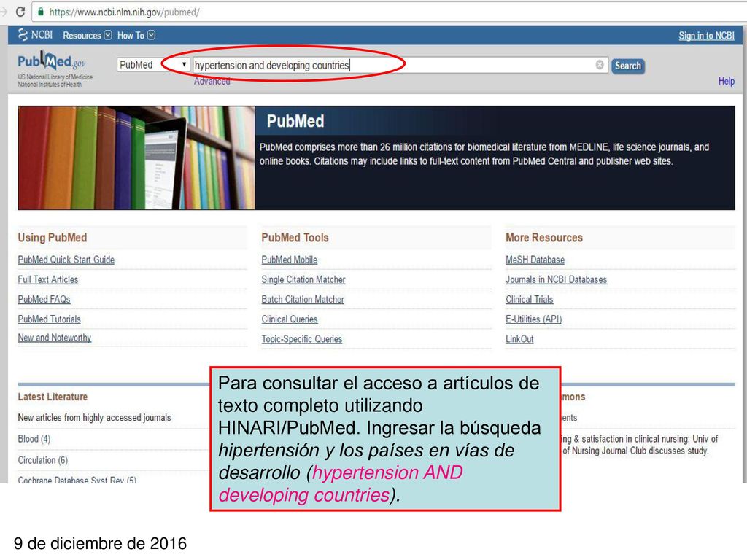Open Full Text Articles link
Image resolution: width=747 pixels, height=560 pixels.
48,279
